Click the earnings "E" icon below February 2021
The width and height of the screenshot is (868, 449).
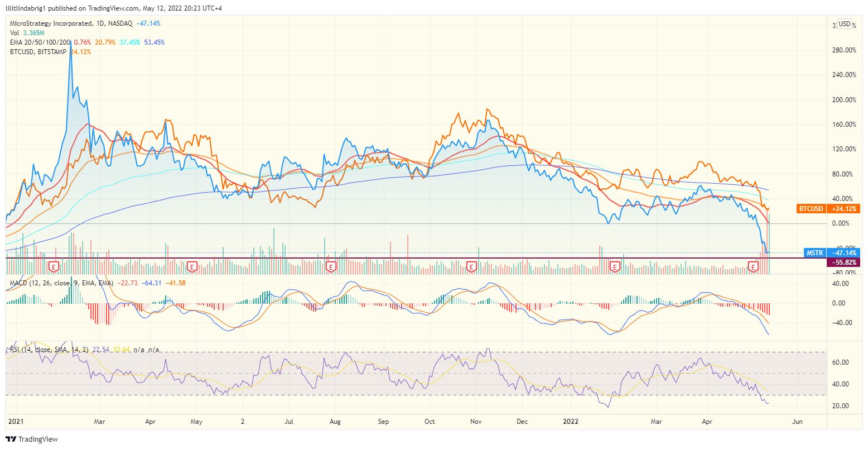(52, 267)
